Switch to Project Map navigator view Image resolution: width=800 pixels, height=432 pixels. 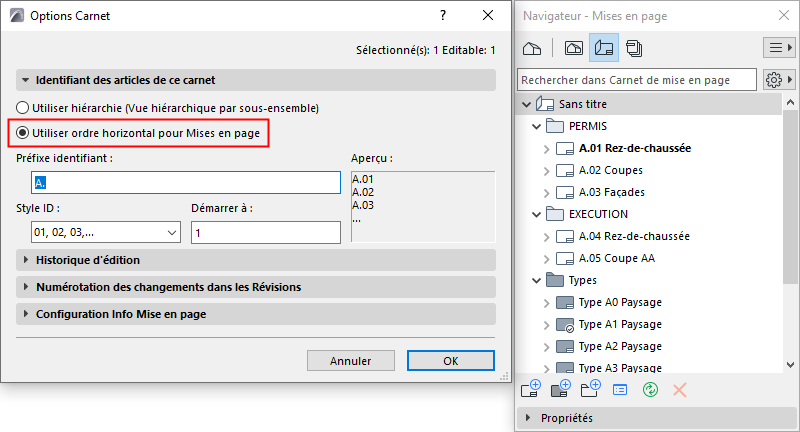[x=533, y=47]
